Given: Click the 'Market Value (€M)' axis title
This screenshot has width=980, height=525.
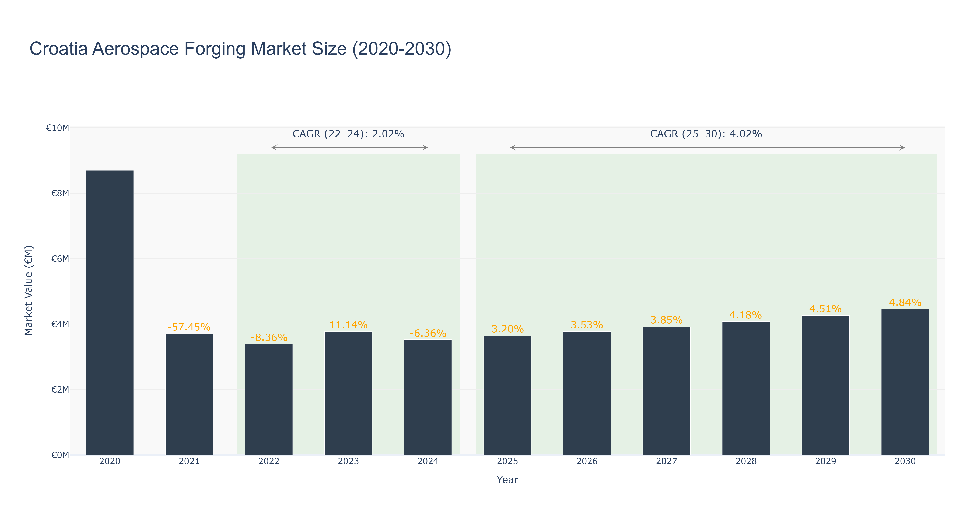Looking at the screenshot, I should [x=29, y=291].
